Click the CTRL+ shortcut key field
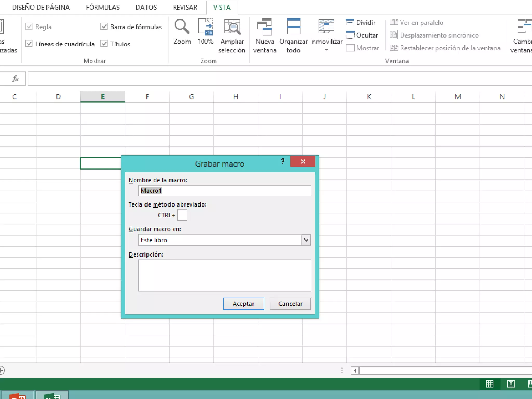 182,215
